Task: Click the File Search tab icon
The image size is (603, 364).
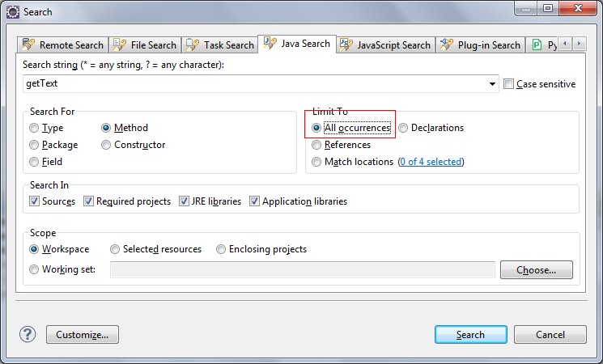Action: pyautogui.click(x=118, y=45)
